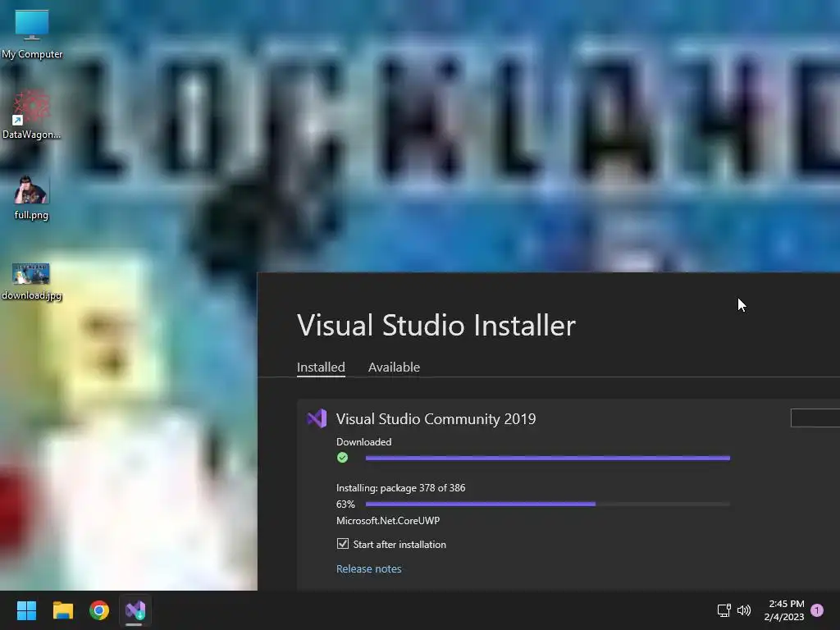Select the My Computer desktop icon
Viewport: 840px width, 630px height.
32,34
